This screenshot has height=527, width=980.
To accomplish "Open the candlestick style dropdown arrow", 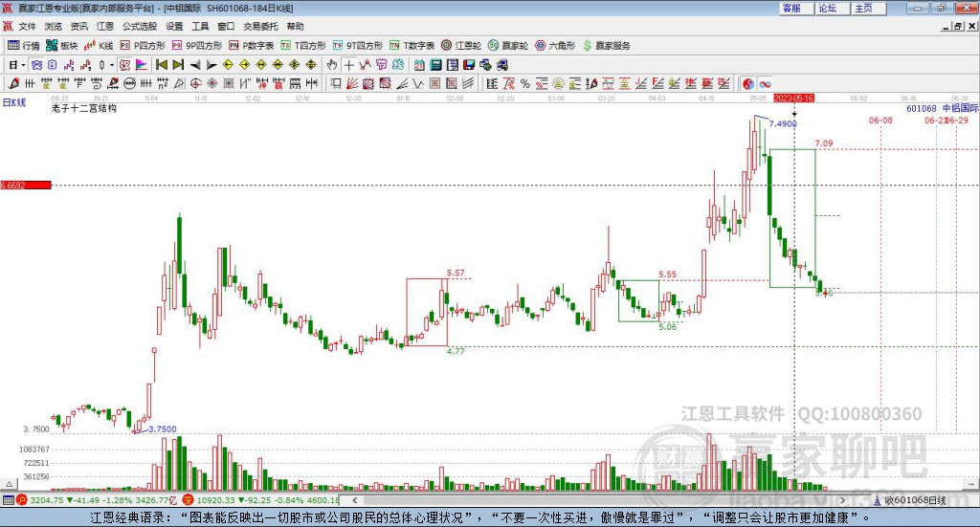I will point(112,65).
